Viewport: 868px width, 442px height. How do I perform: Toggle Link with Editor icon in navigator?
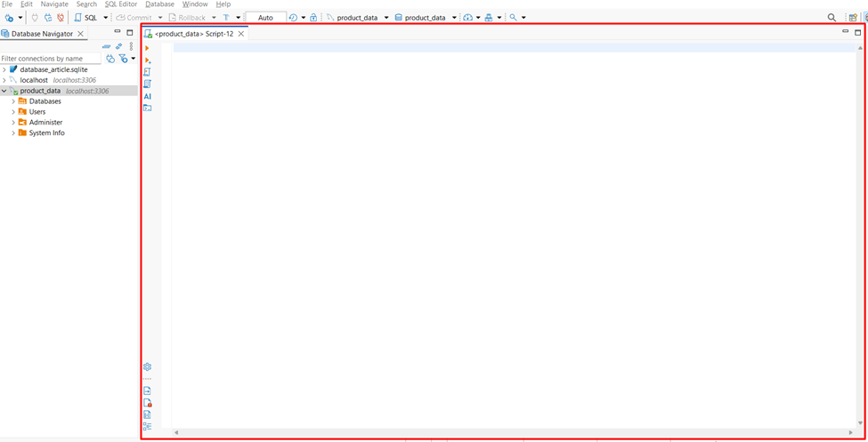tap(118, 46)
